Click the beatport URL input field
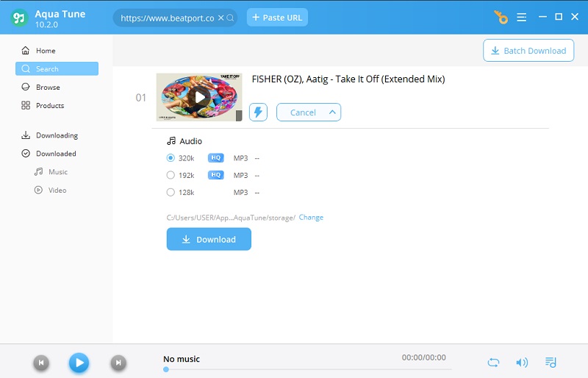This screenshot has height=378, width=588. [x=168, y=18]
